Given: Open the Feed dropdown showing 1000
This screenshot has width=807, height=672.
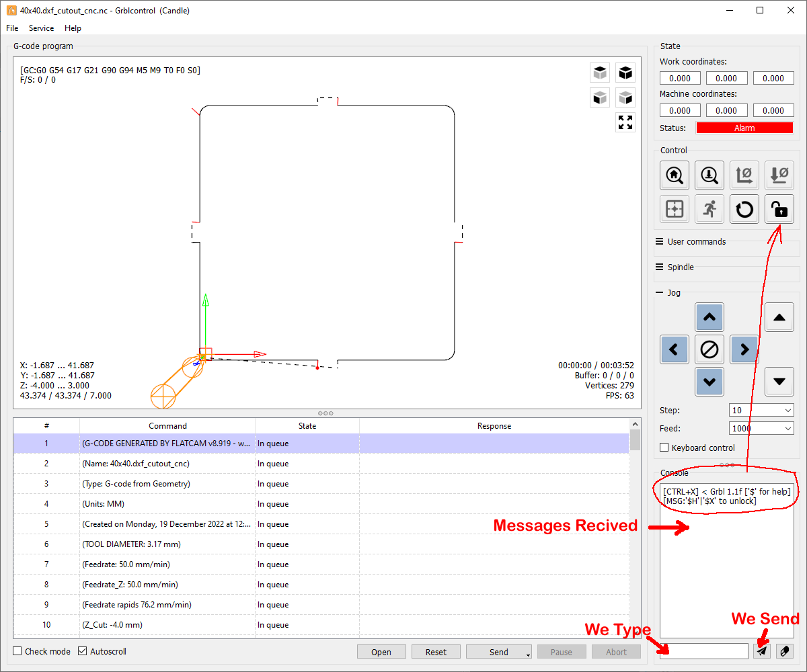Looking at the screenshot, I should click(761, 428).
